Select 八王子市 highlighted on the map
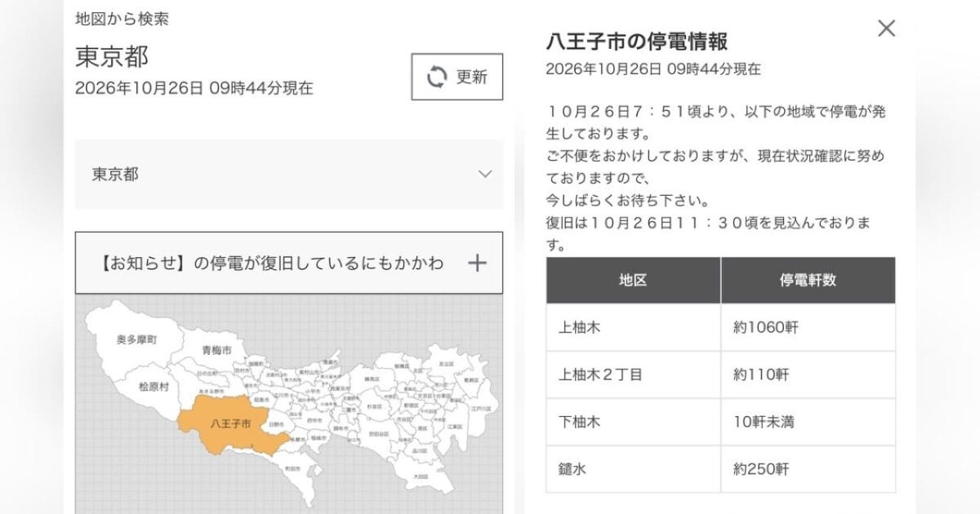The width and height of the screenshot is (980, 514). pyautogui.click(x=231, y=423)
